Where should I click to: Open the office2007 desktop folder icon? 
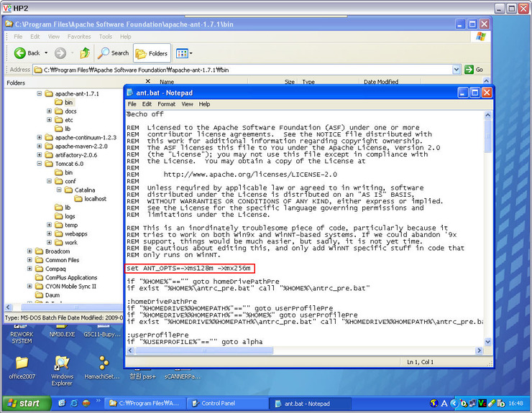click(x=22, y=363)
